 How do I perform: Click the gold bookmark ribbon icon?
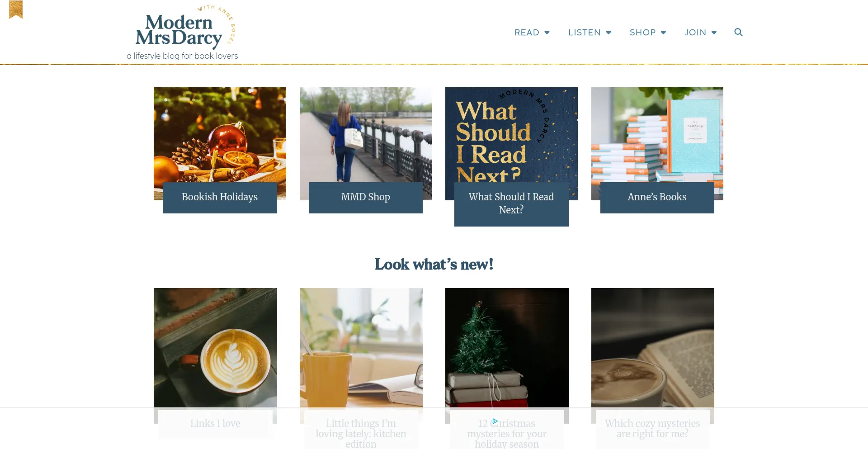pyautogui.click(x=16, y=9)
